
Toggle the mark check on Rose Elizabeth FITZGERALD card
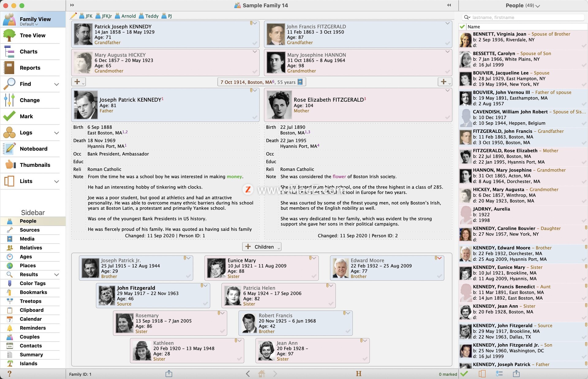pyautogui.click(x=447, y=118)
